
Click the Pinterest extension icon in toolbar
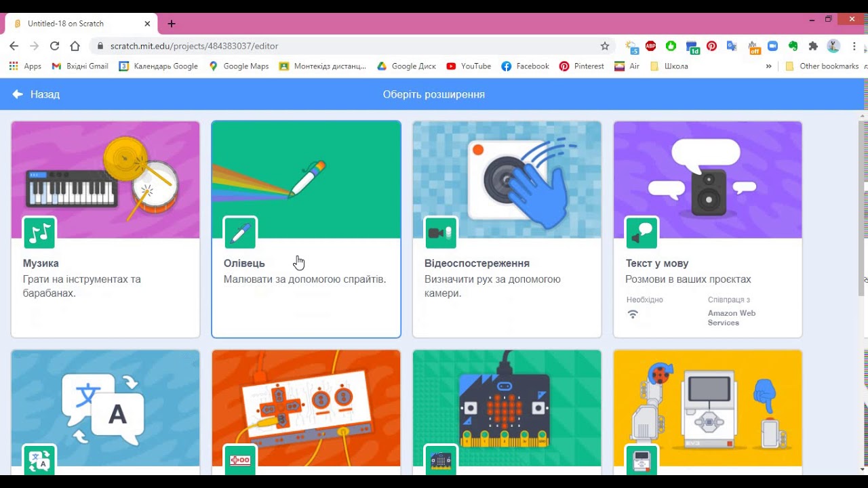(711, 46)
